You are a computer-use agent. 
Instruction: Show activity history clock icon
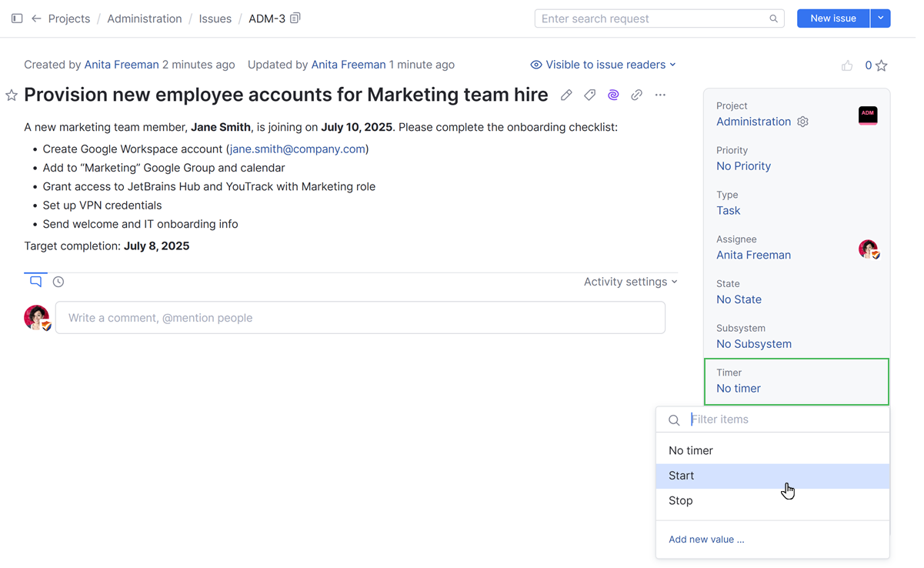click(58, 282)
